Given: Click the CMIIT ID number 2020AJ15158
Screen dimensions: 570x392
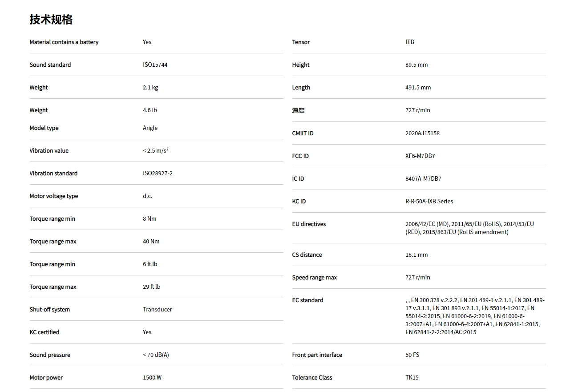Looking at the screenshot, I should pos(422,133).
